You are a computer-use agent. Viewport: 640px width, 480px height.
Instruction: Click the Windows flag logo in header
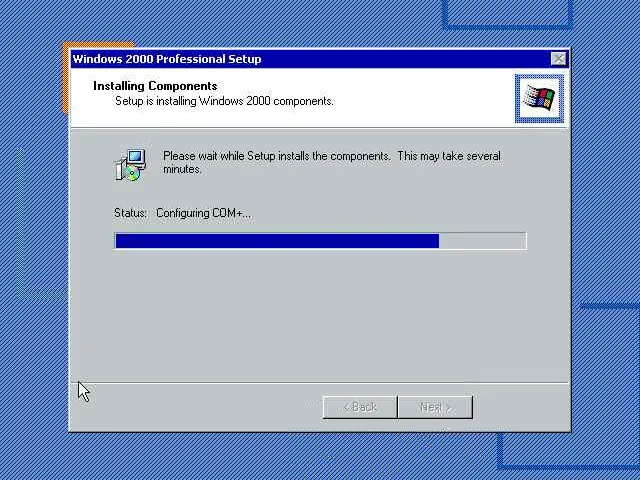point(539,98)
